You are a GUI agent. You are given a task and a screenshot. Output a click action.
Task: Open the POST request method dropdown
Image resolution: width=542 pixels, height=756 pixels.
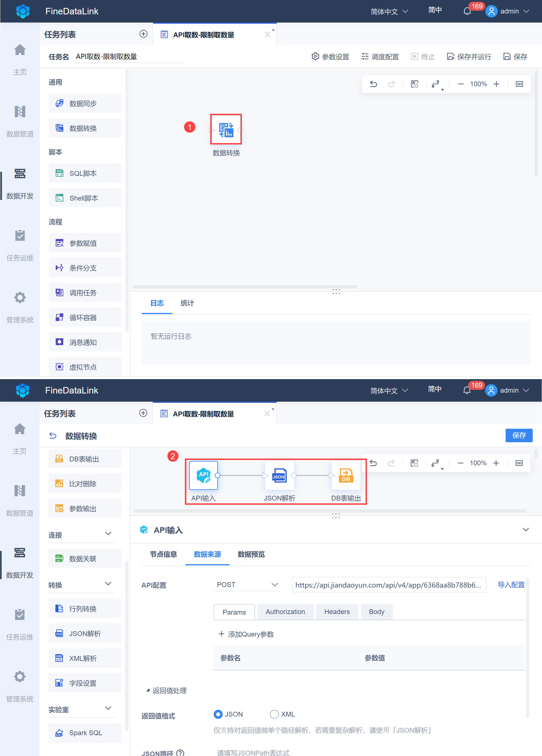247,585
